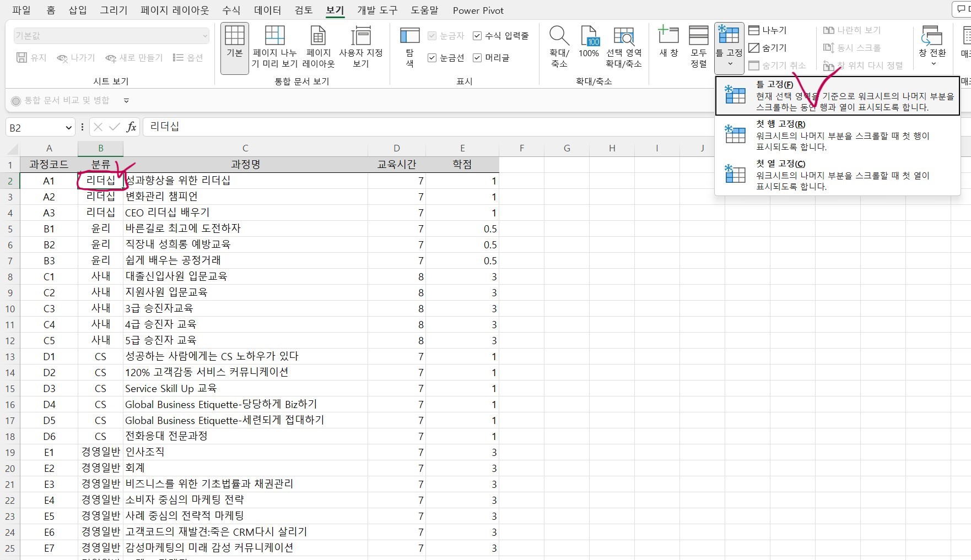Expand 통합 문서 비교 및 병합 options

click(x=126, y=100)
